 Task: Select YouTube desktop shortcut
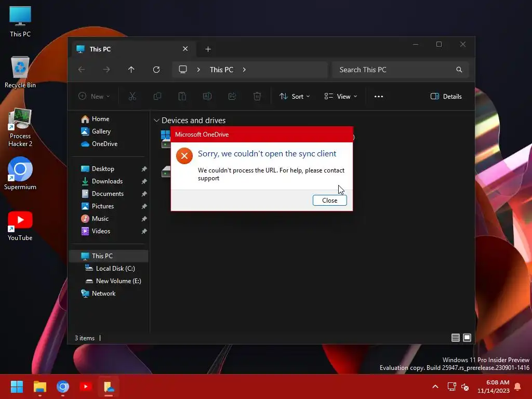(x=20, y=226)
